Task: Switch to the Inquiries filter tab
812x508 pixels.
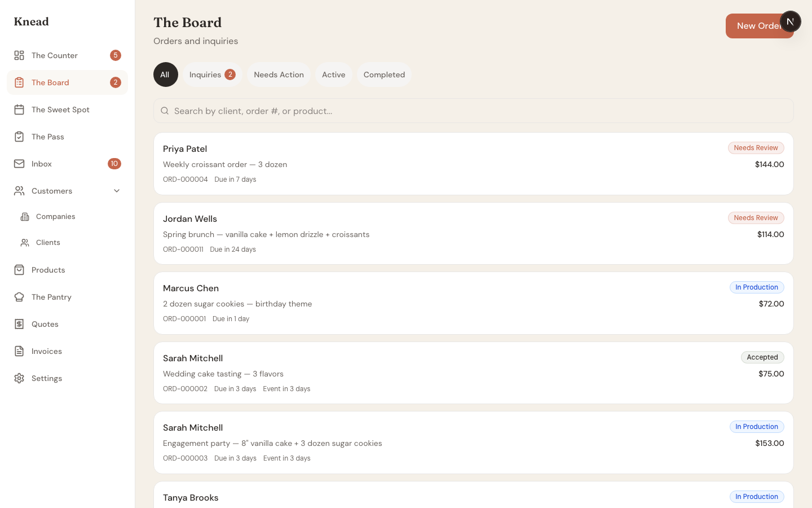Action: pyautogui.click(x=212, y=74)
